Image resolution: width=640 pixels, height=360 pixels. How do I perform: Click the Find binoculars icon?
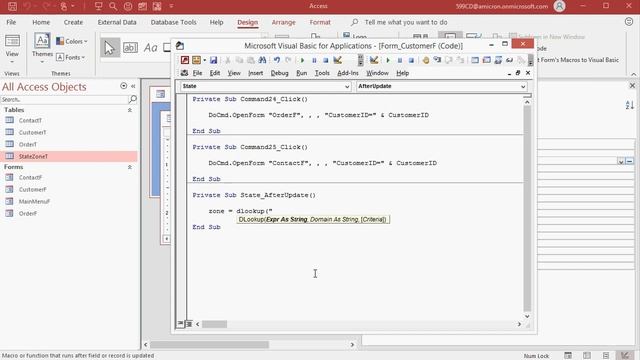(x=262, y=60)
